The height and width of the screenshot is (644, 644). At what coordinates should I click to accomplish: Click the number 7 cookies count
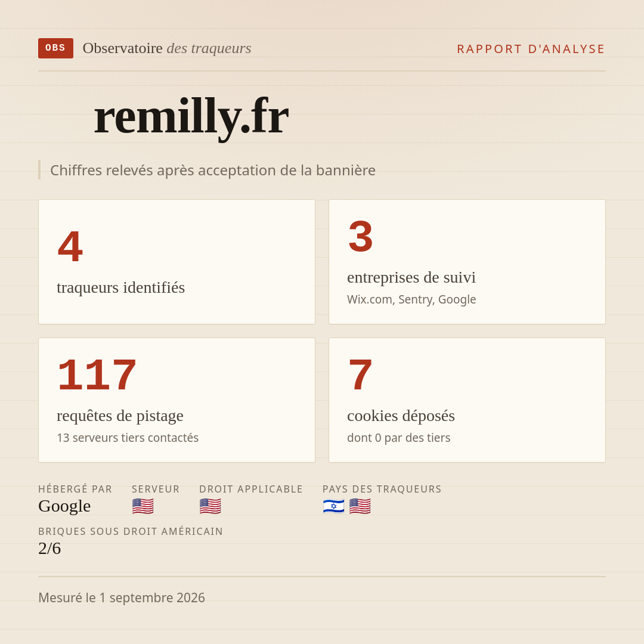tap(360, 375)
